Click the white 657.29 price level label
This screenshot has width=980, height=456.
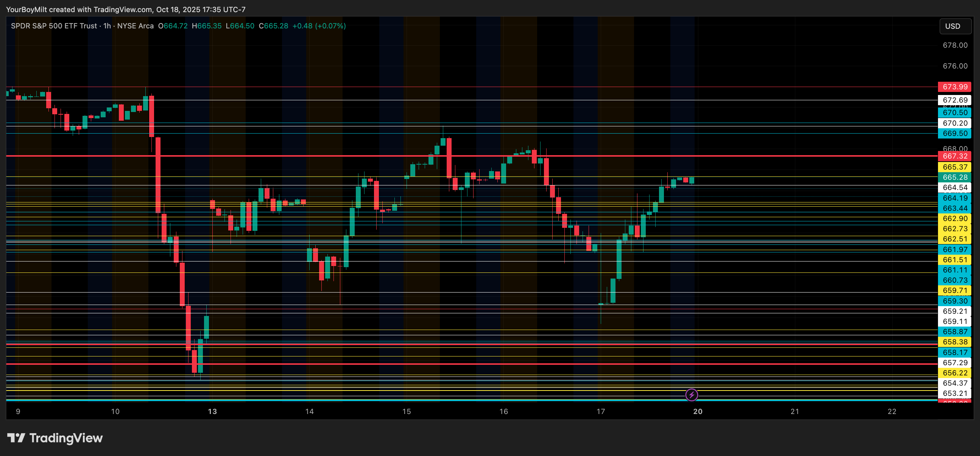click(x=955, y=363)
